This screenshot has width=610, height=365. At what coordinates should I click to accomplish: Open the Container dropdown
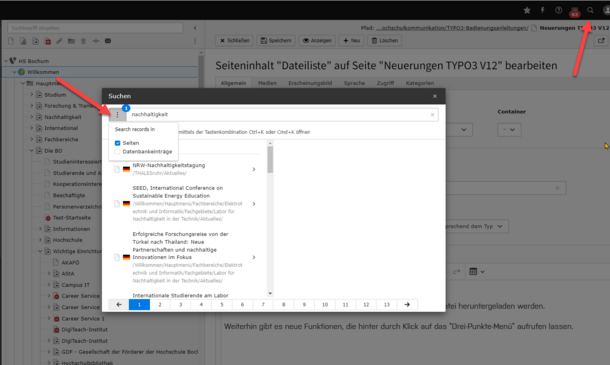pos(509,130)
